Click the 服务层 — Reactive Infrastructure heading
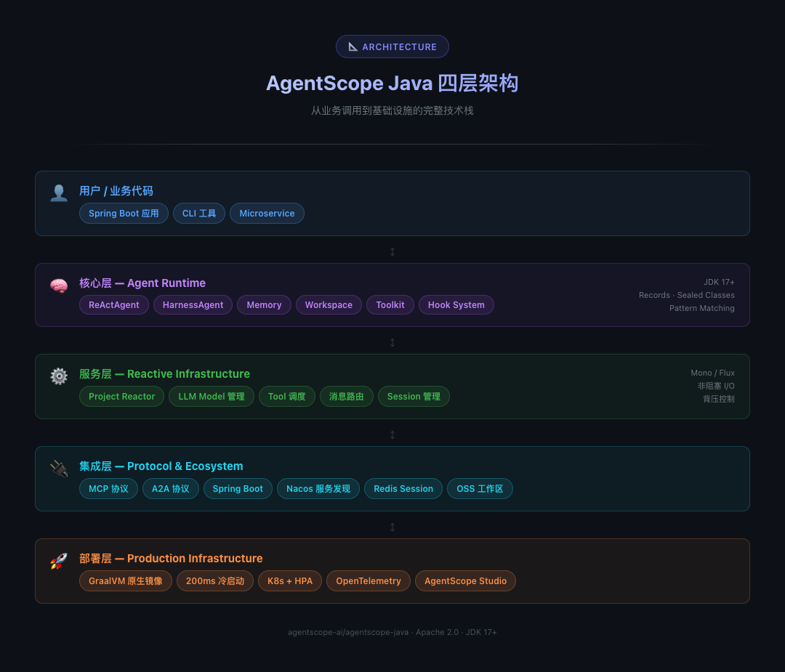Viewport: 785px width, 672px height. point(164,374)
